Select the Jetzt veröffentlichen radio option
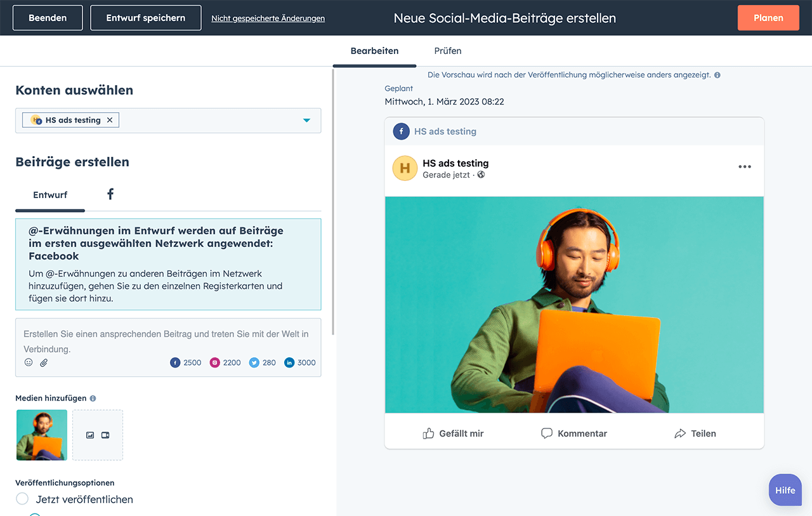812x516 pixels. coord(22,499)
